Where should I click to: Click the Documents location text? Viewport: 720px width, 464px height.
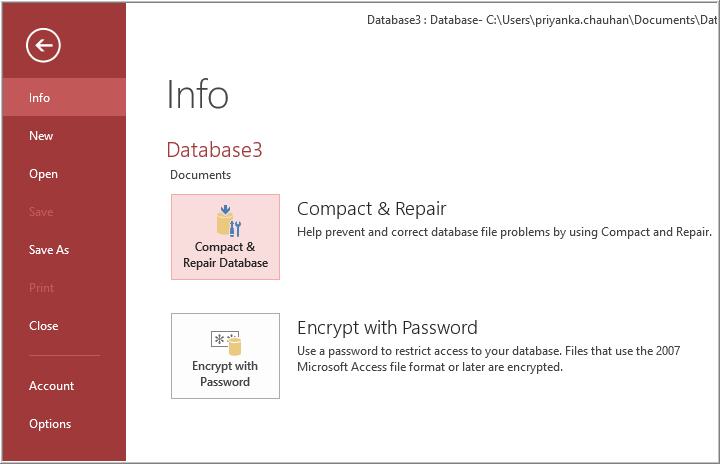pos(200,175)
